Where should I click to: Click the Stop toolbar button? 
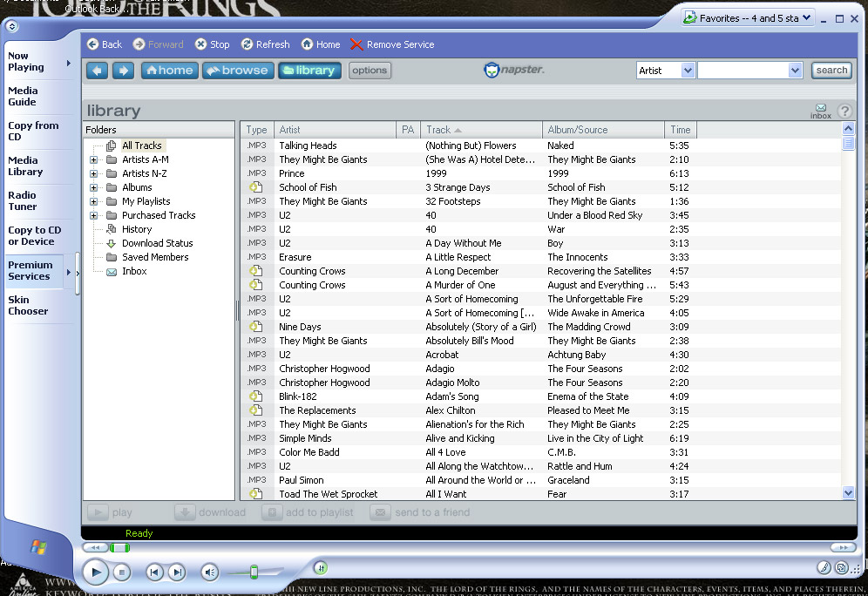click(212, 44)
